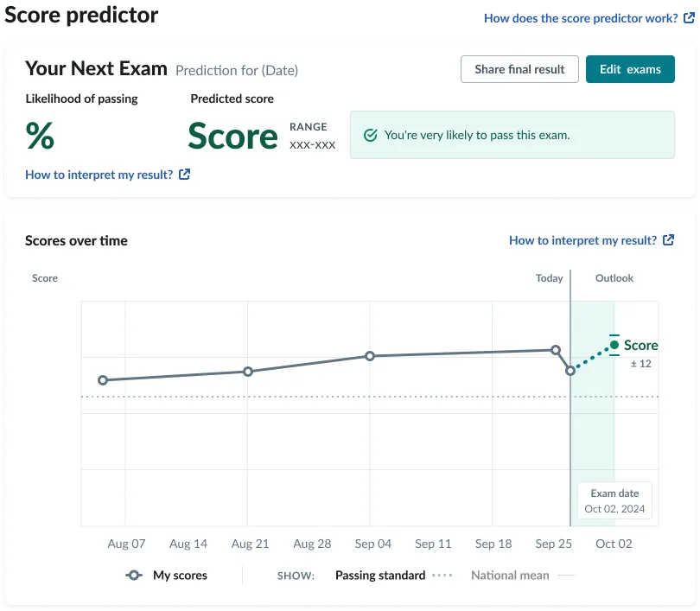Select the peak score point before Today
700x611 pixels.
pos(556,350)
